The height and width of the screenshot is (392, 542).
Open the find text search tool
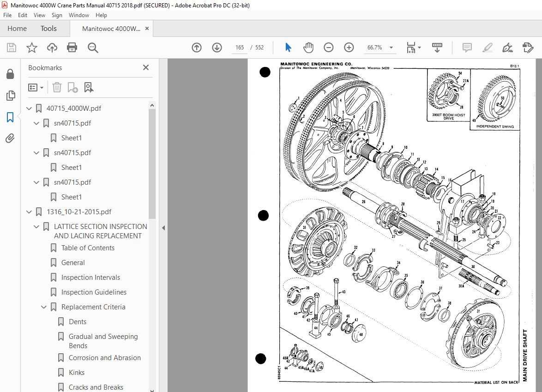tap(93, 48)
